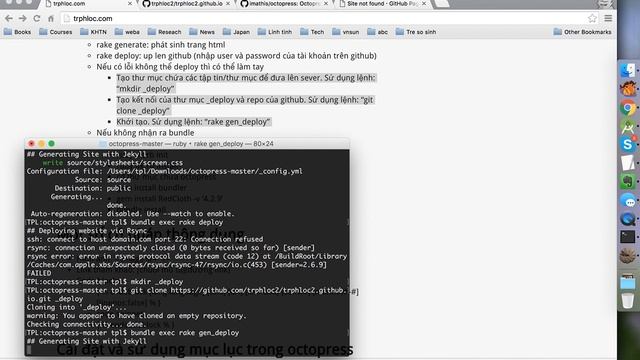Viewport: 640px width, 360px height.
Task: Close the octopress-master Terminal window
Action: (x=31, y=144)
